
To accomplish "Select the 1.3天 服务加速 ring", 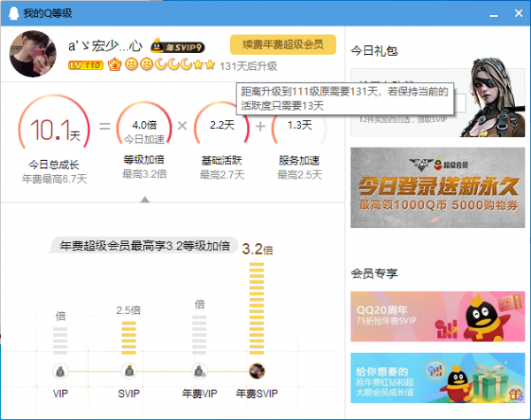I will click(x=299, y=125).
